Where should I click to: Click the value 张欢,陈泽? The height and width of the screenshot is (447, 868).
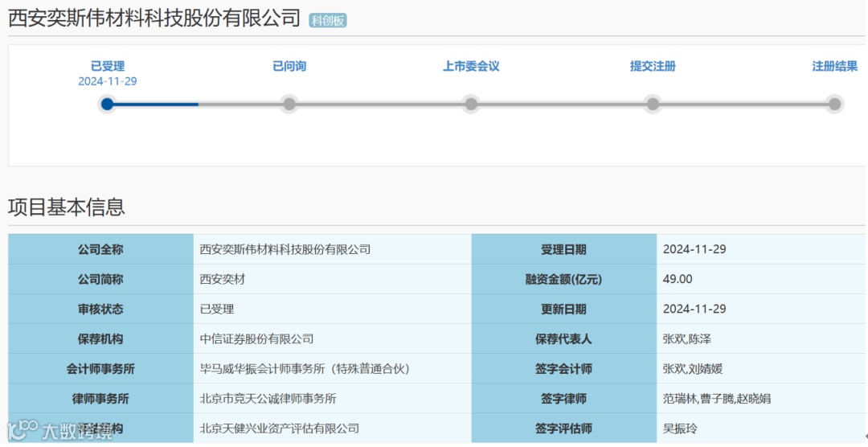(x=687, y=339)
